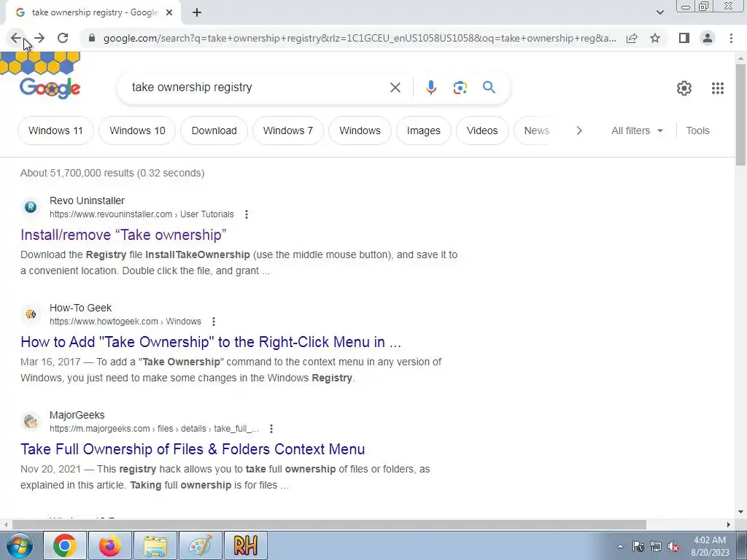Screen dimensions: 747x560
Task: Open the Windows Start button
Action: pyautogui.click(x=19, y=545)
